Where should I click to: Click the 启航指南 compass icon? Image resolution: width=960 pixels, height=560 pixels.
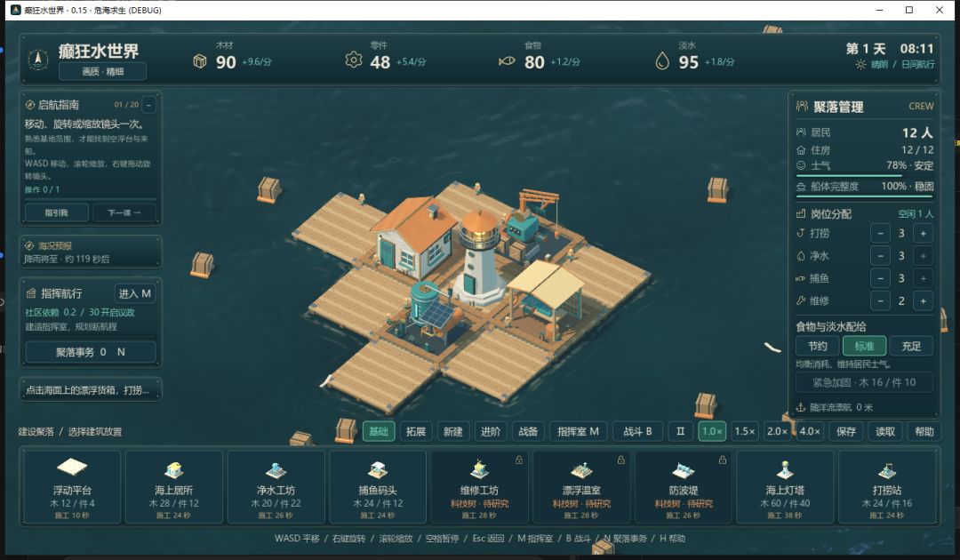[29, 105]
